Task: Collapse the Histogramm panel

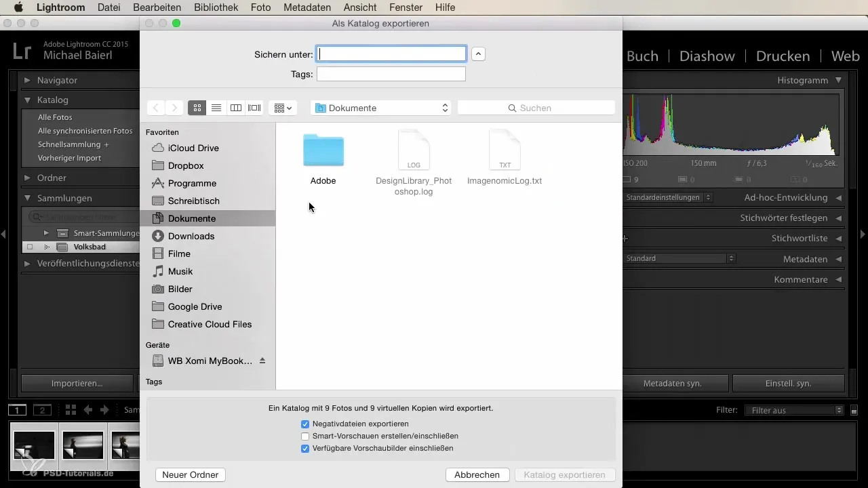Action: pos(839,80)
